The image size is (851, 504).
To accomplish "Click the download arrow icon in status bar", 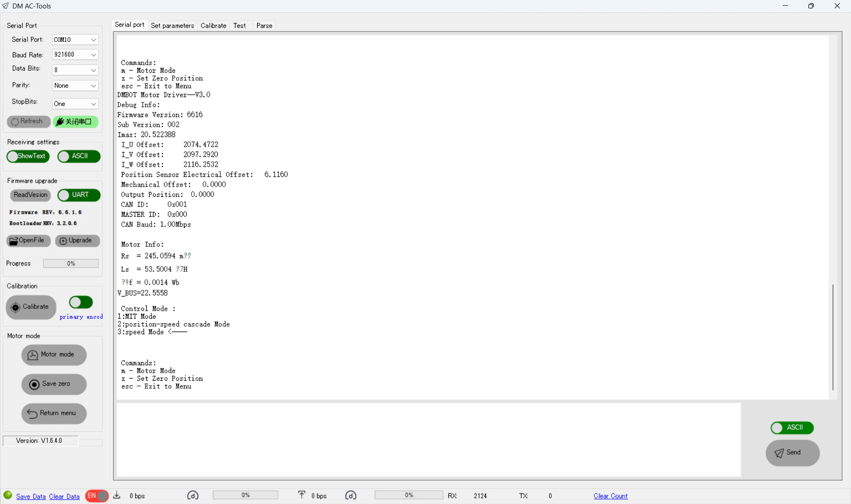I will click(x=117, y=495).
